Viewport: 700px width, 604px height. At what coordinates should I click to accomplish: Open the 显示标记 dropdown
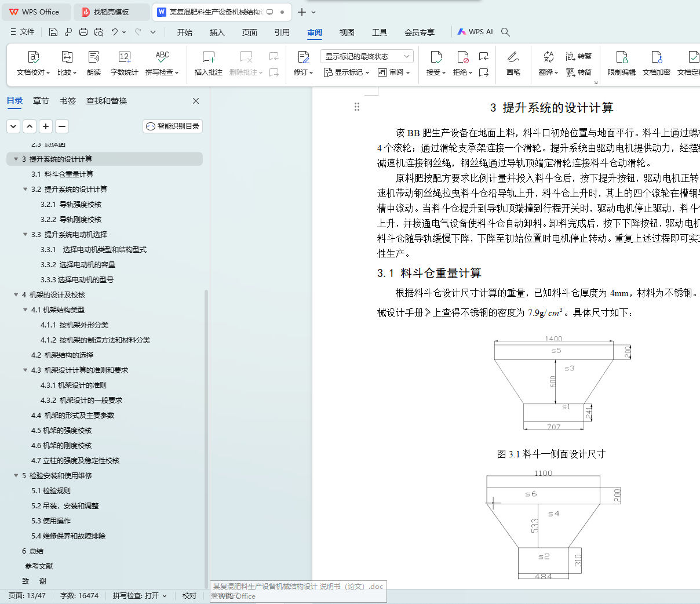coord(347,72)
